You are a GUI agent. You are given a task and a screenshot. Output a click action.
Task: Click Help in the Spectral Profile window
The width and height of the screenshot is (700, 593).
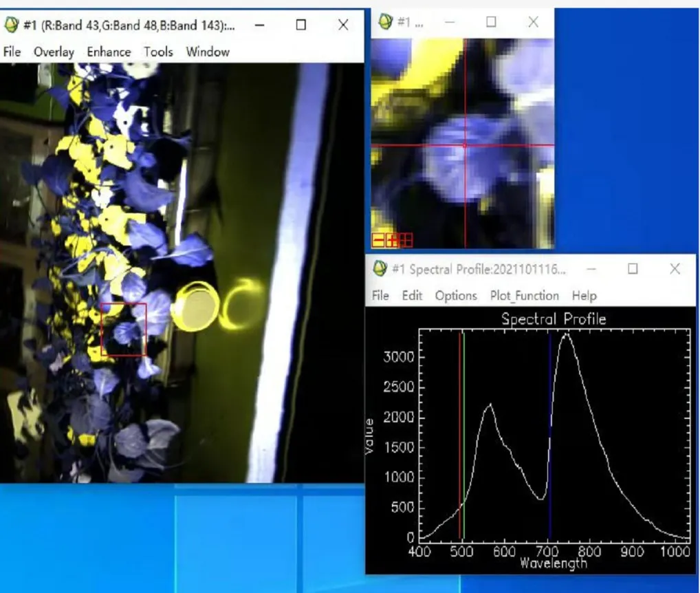point(584,295)
